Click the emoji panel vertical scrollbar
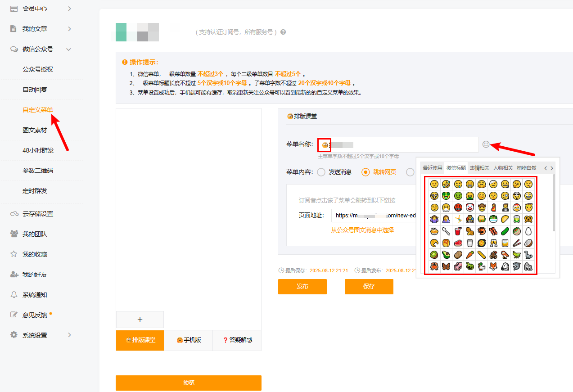Screen dimensions: 573x392 pyautogui.click(x=554, y=203)
